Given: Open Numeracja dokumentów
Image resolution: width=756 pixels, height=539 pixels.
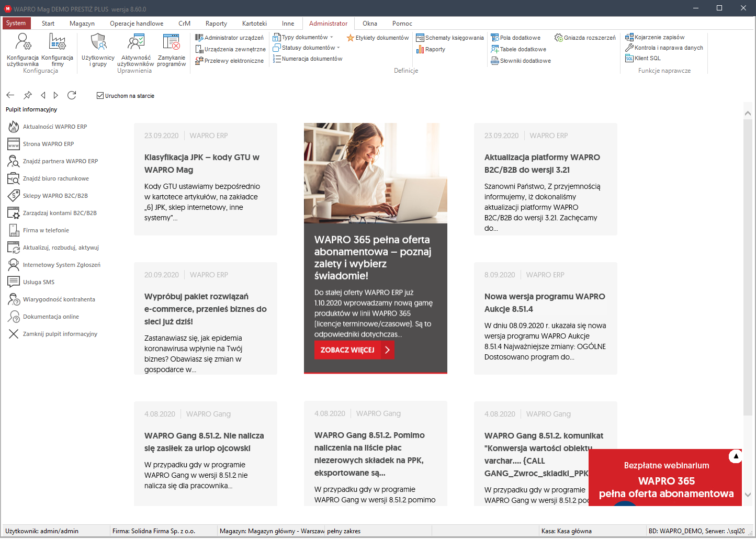Looking at the screenshot, I should pos(308,59).
